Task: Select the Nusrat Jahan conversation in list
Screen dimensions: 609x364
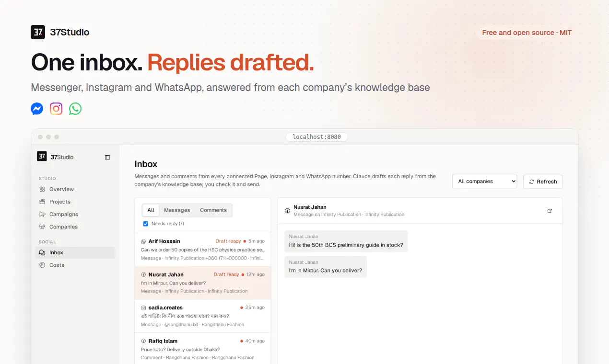Action: [x=203, y=283]
